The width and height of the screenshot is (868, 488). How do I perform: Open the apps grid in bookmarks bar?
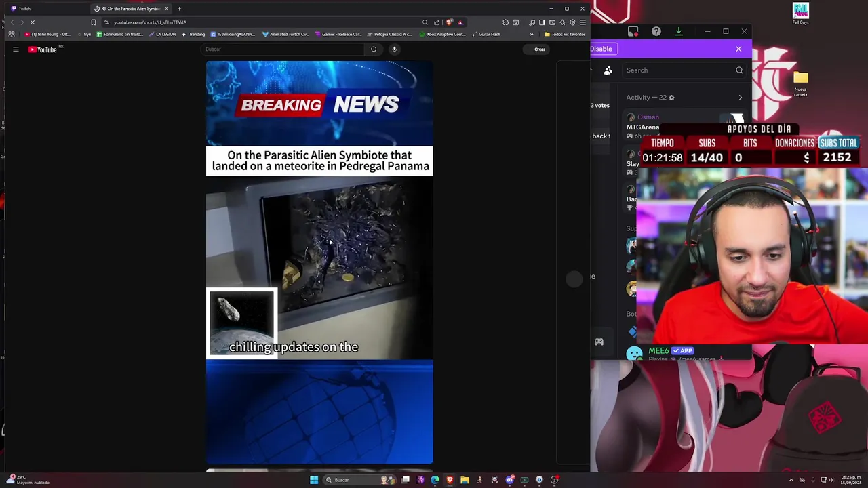[x=12, y=34]
